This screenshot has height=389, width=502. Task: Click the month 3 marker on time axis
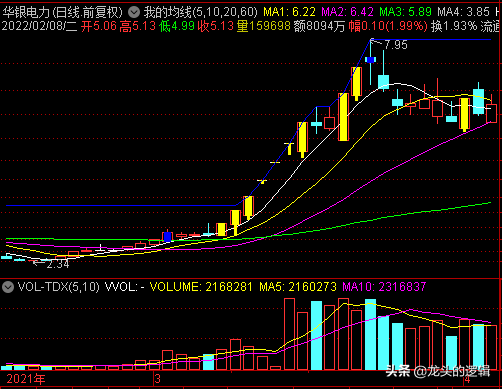157,379
